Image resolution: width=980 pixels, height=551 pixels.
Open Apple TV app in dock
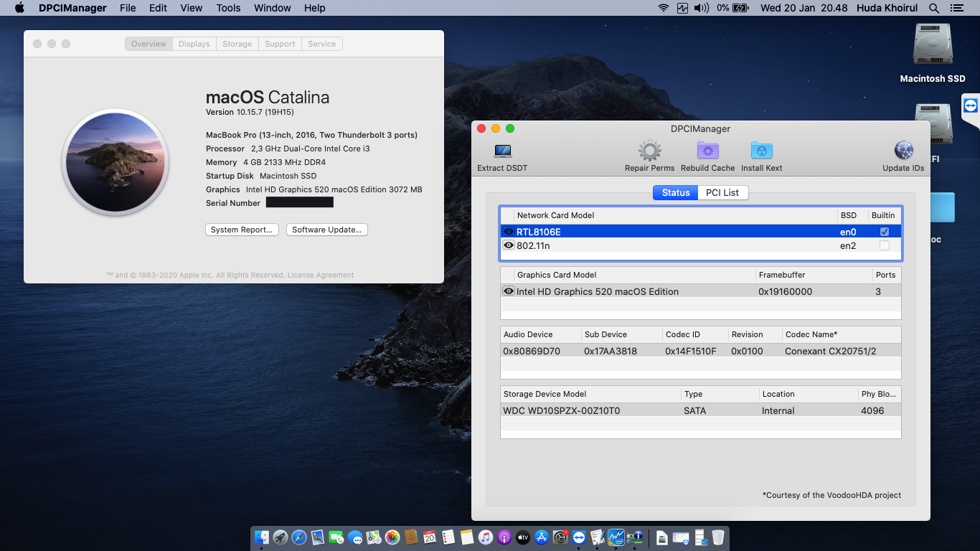point(523,537)
